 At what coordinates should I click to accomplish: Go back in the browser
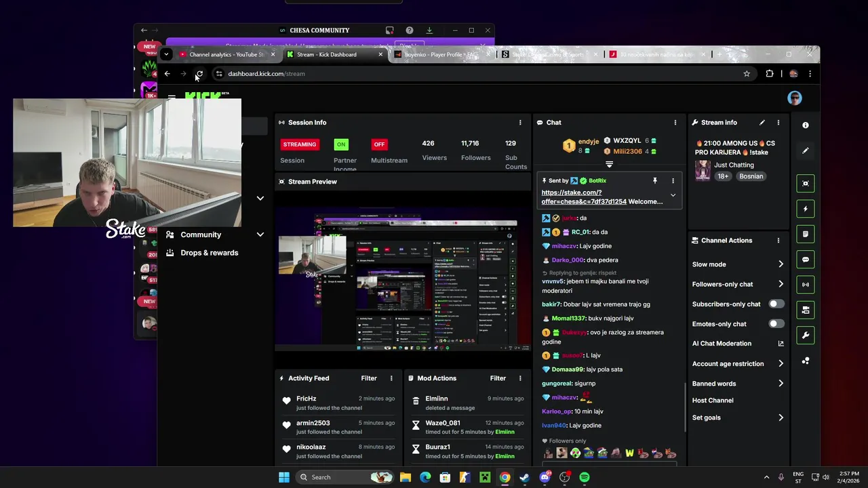pyautogui.click(x=167, y=74)
